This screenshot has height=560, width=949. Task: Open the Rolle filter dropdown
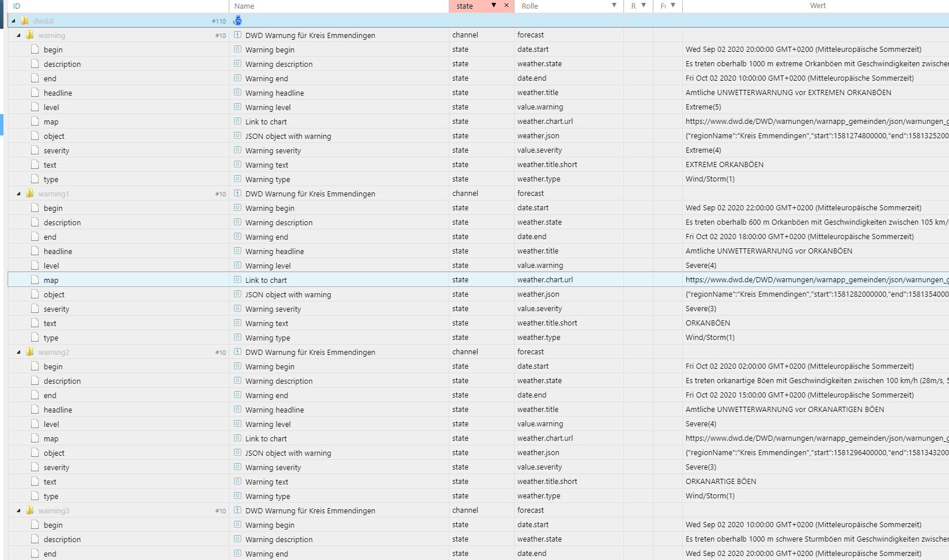tap(614, 5)
